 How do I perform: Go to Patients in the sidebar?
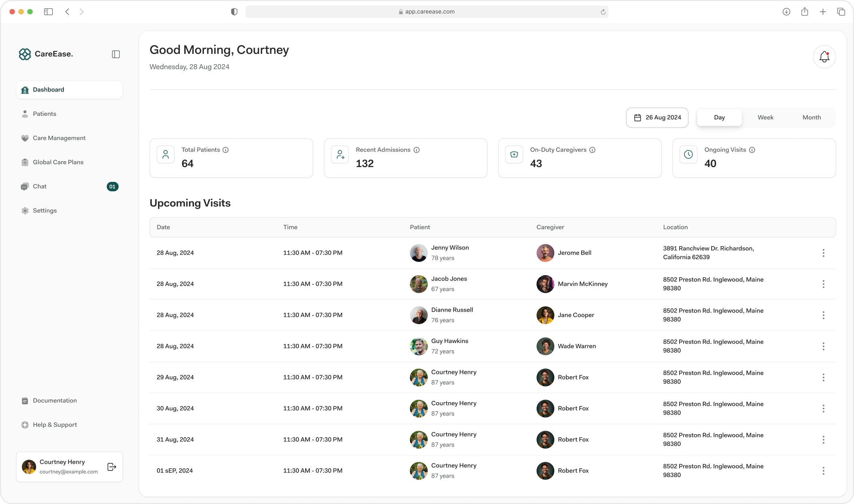pos(70,114)
